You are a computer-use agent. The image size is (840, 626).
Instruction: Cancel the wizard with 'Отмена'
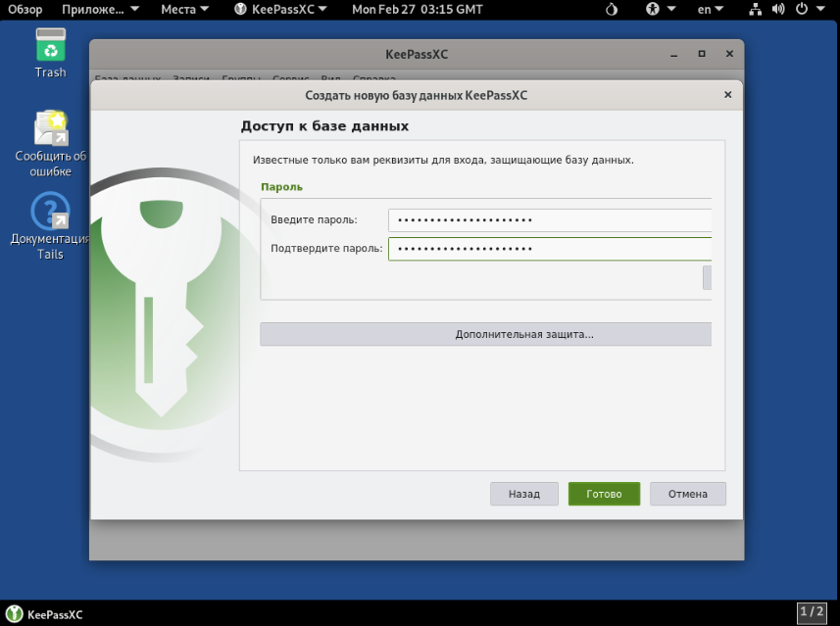[687, 494]
